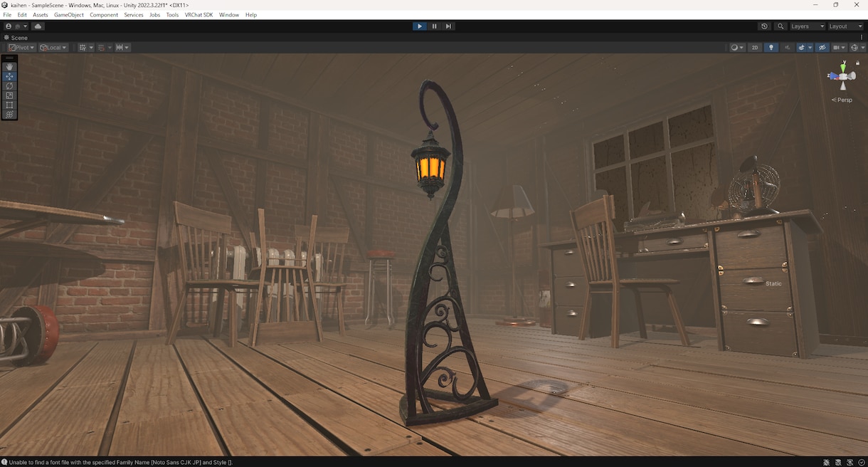Open the draw mode shading dropdown
The image size is (868, 467).
738,48
